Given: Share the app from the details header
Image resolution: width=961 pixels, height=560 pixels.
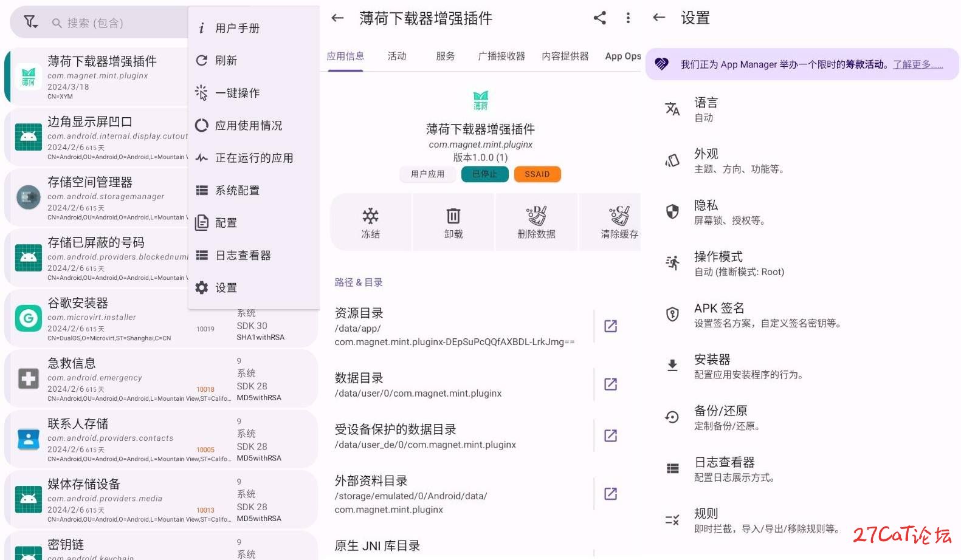Looking at the screenshot, I should (x=600, y=18).
